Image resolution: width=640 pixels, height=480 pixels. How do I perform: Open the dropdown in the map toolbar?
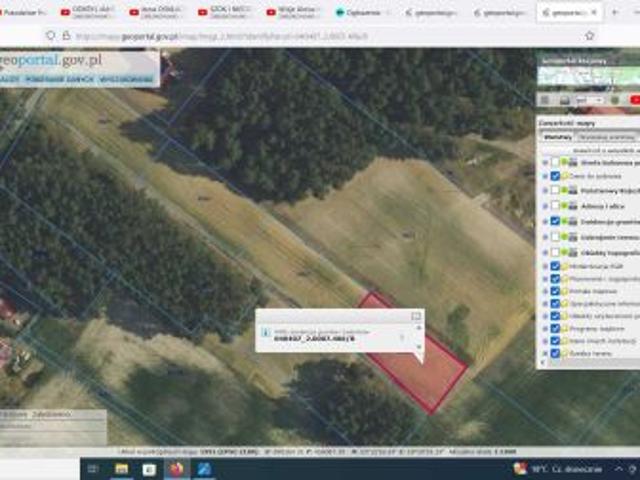(x=589, y=100)
